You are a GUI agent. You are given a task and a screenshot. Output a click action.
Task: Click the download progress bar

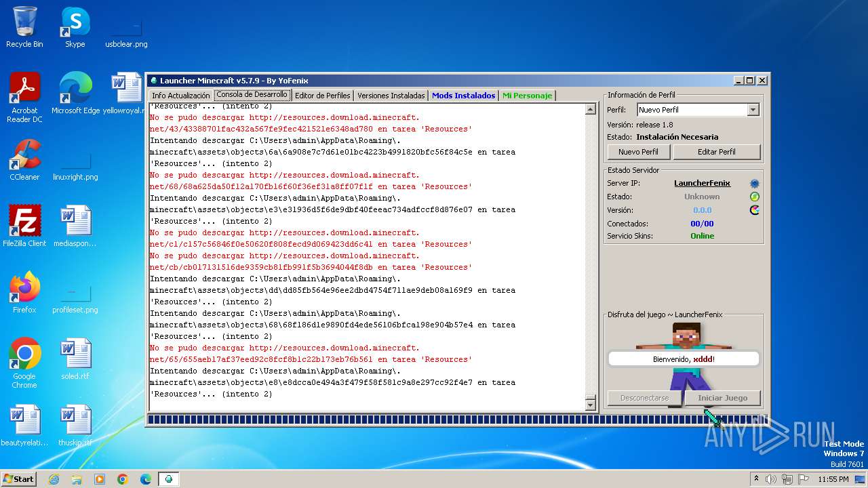pyautogui.click(x=458, y=420)
